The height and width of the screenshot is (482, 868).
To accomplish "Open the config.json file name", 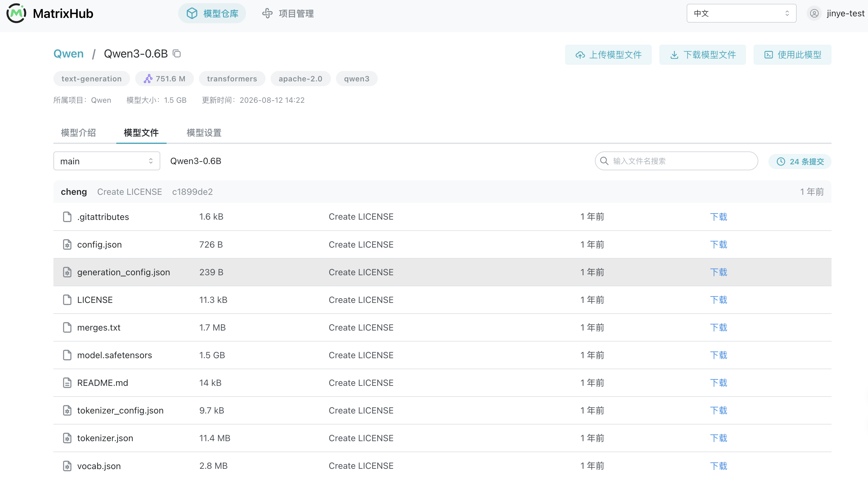I will coord(99,244).
